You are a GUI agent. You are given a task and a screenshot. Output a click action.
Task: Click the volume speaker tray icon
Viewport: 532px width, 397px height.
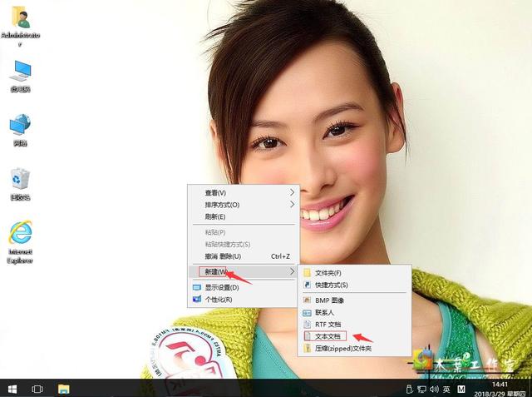(434, 390)
